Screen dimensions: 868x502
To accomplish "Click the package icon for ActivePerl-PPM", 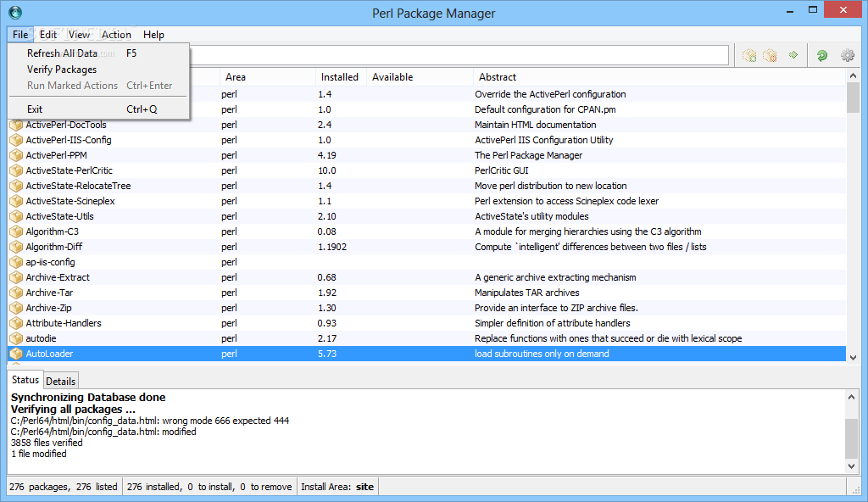I will [16, 155].
